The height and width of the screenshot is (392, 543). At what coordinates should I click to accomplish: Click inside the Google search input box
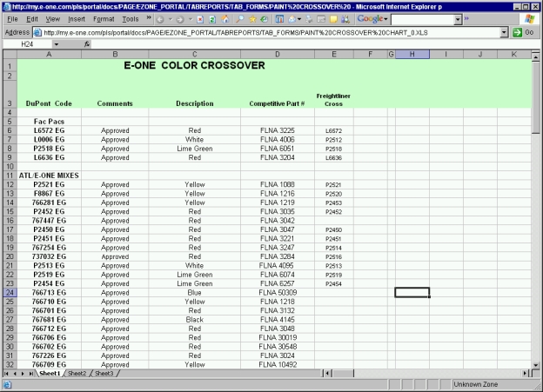pos(423,19)
